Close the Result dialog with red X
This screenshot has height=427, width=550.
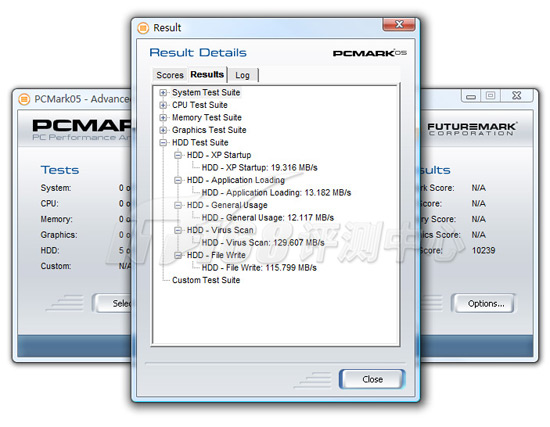399,24
